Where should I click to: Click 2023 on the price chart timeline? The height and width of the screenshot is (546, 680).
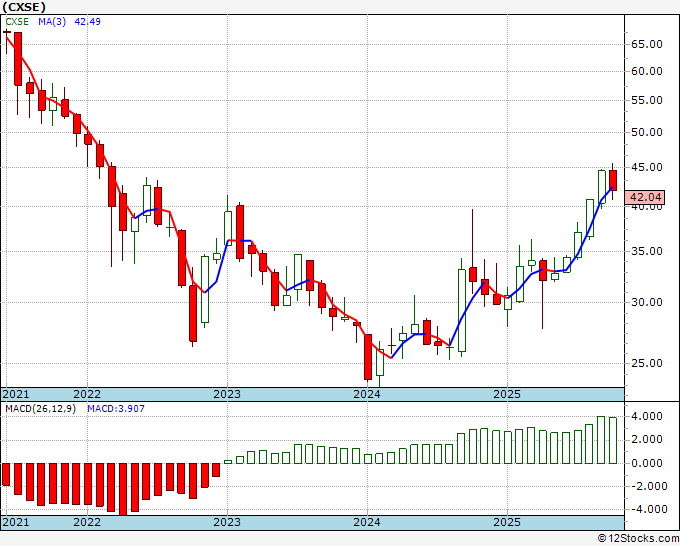point(227,394)
